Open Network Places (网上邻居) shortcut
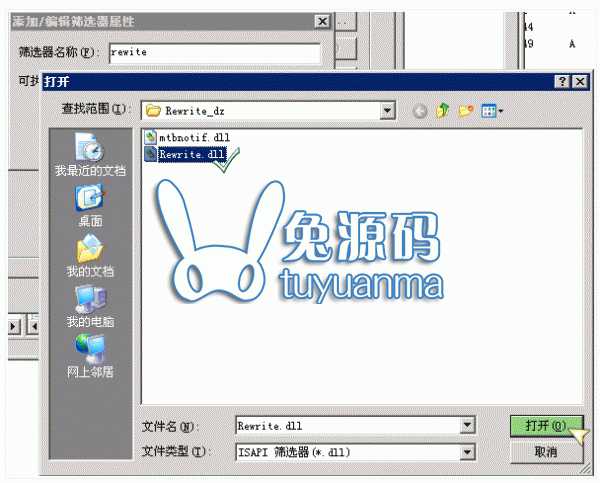Viewport: 600px width, 483px height. (x=90, y=356)
